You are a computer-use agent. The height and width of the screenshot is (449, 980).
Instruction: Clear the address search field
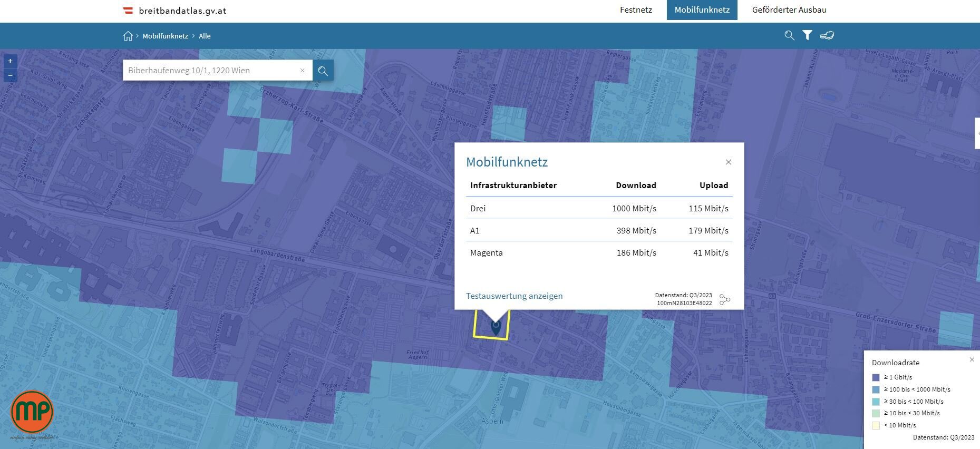coord(302,71)
